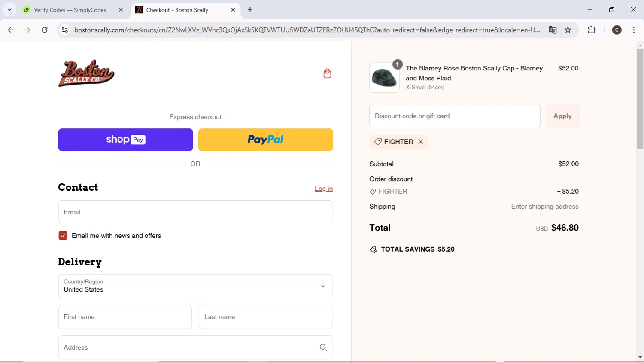This screenshot has height=362, width=644.
Task: View site information icon in address bar
Action: coord(65,30)
